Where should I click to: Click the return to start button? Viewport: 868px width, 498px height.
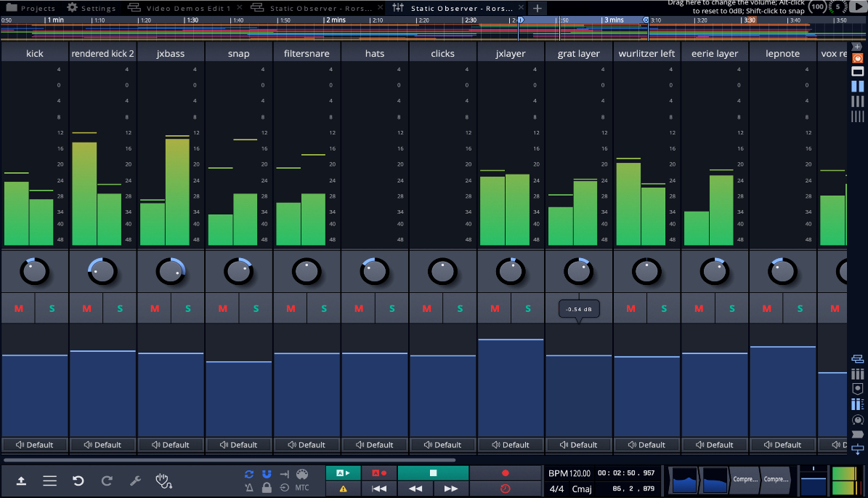[x=379, y=489]
